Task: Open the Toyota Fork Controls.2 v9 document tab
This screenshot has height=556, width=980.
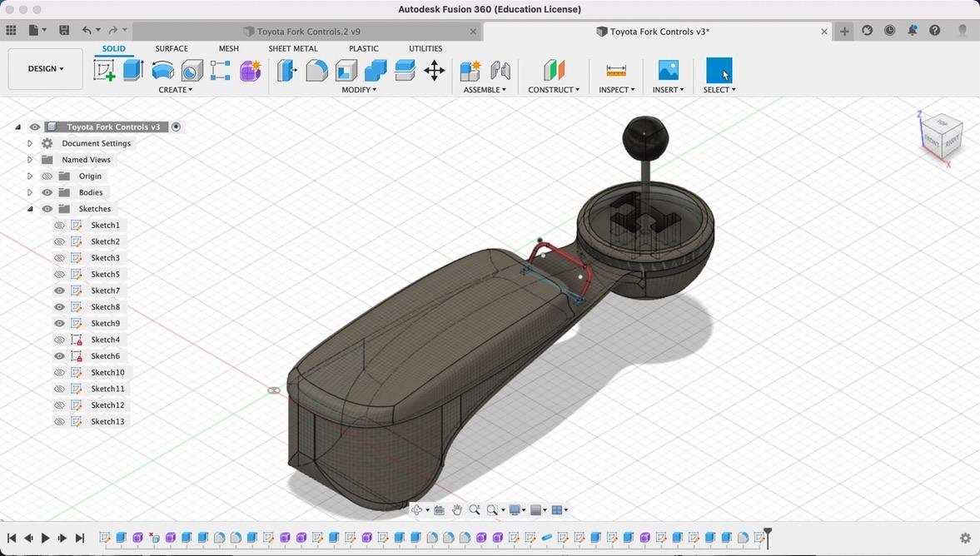Action: point(307,32)
